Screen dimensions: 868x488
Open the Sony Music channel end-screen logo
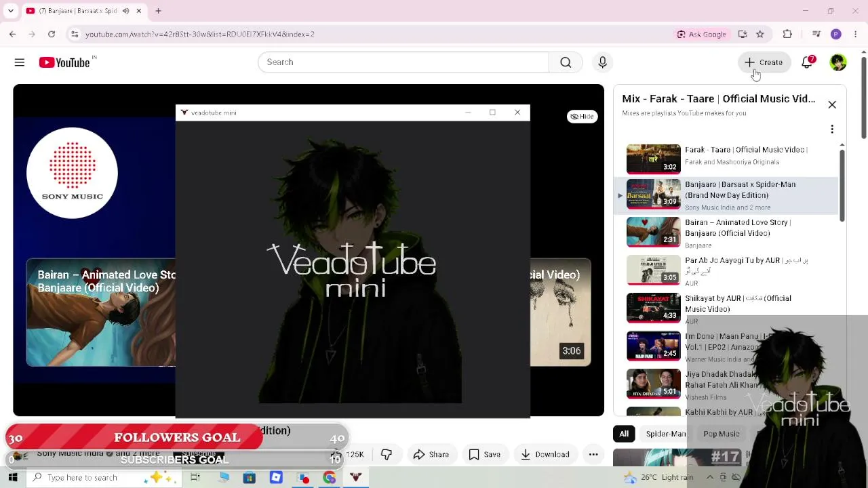tap(72, 173)
